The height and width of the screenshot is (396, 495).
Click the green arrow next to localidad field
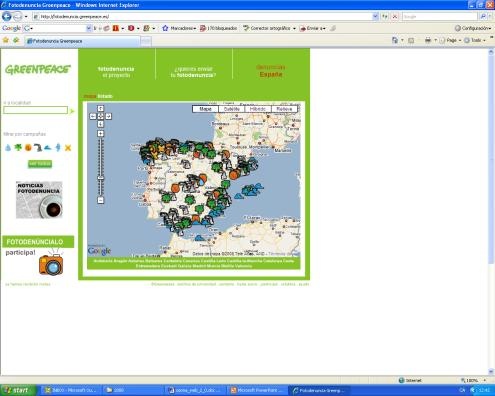[72, 111]
